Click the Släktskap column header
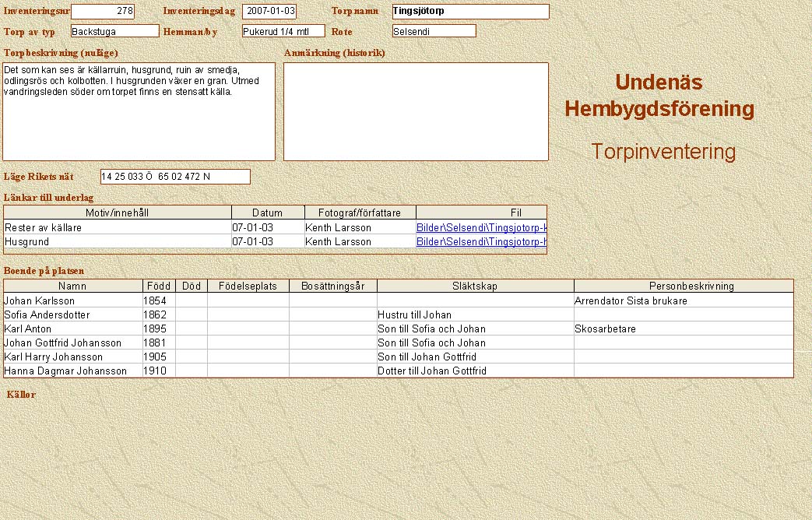This screenshot has width=812, height=520. coord(475,286)
